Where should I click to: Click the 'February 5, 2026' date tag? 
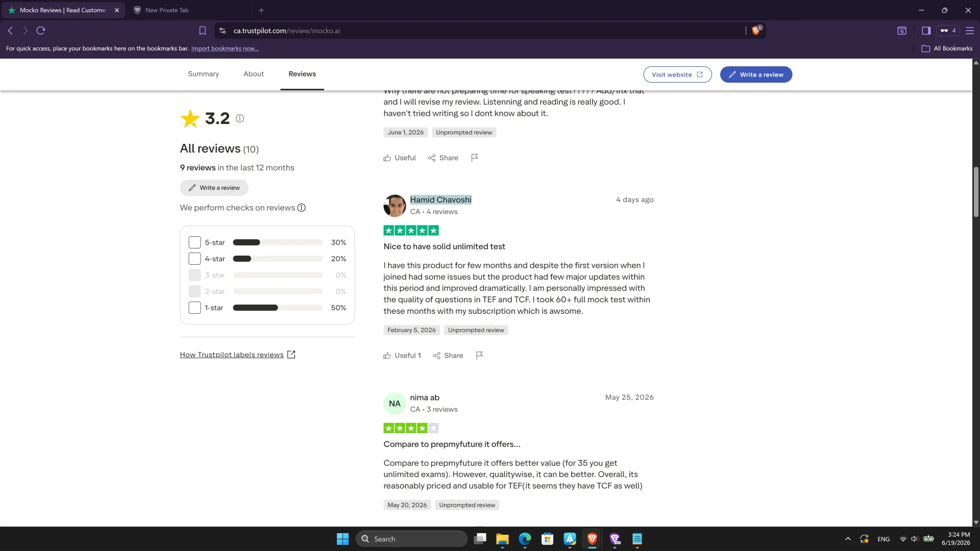411,330
